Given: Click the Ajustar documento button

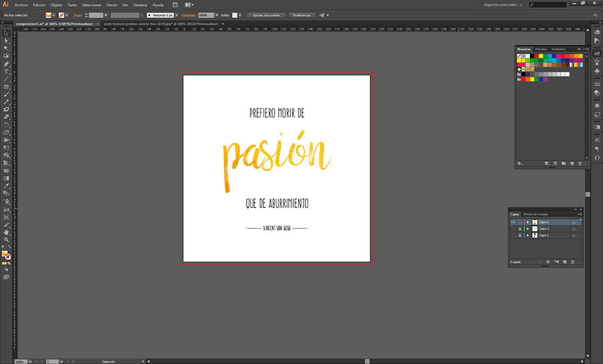Looking at the screenshot, I should click(x=266, y=15).
